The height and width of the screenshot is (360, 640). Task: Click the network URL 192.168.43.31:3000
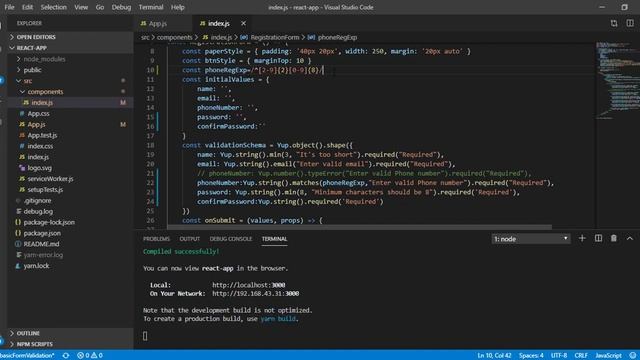tap(256, 294)
